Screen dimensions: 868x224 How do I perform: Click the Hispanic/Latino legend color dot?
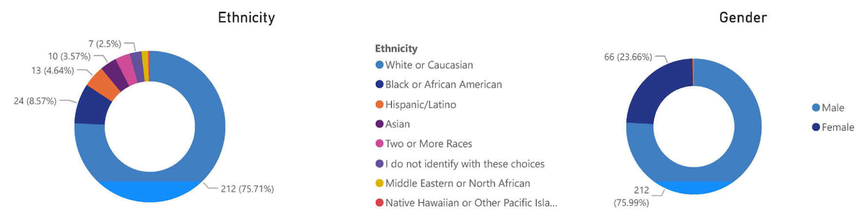(x=379, y=104)
